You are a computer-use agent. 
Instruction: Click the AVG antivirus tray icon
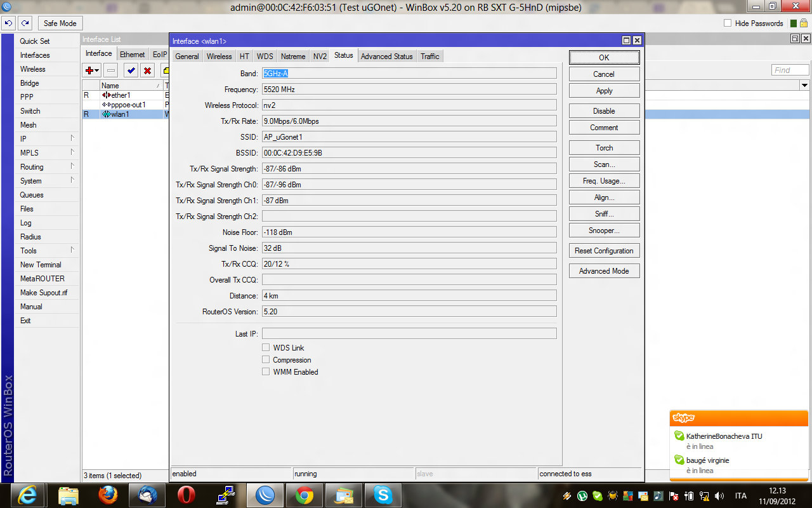(x=628, y=495)
